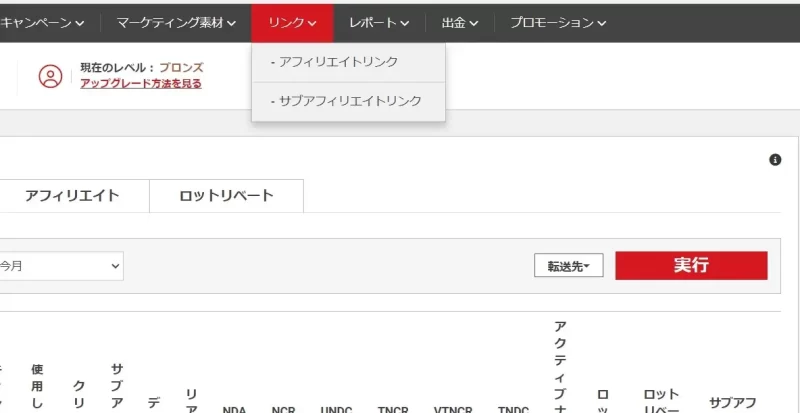Switch to the アフィリエイト tab
Viewport: 800px width, 413px height.
(72, 196)
